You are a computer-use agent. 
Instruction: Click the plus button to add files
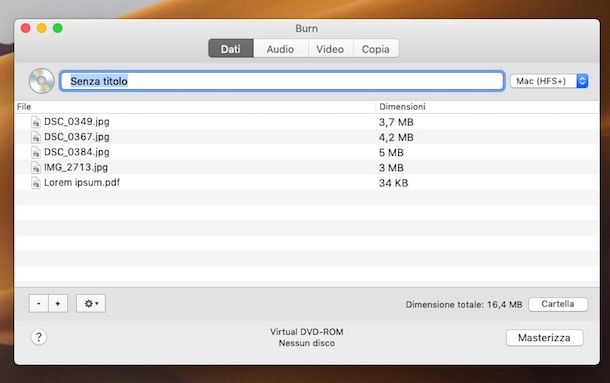[x=58, y=303]
